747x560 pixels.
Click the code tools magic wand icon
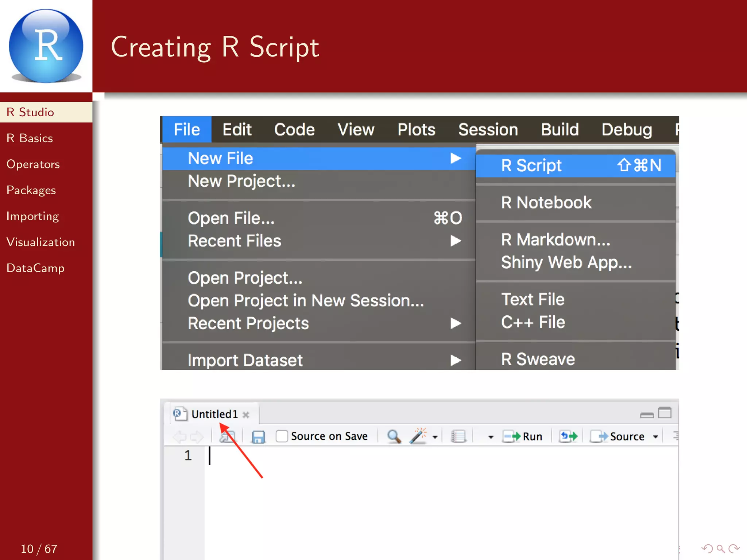(418, 436)
